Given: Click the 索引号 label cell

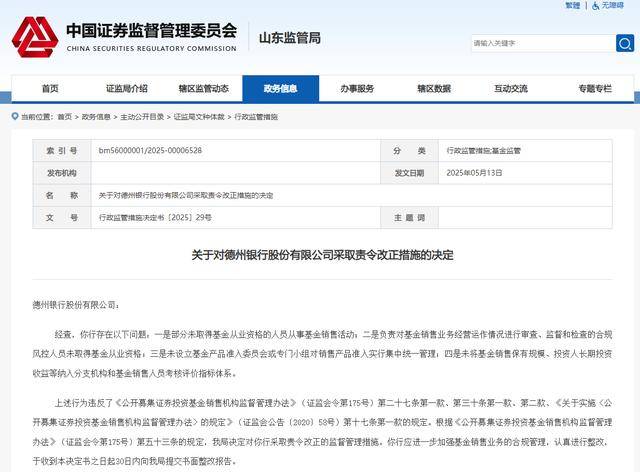Looking at the screenshot, I should click(x=62, y=151).
